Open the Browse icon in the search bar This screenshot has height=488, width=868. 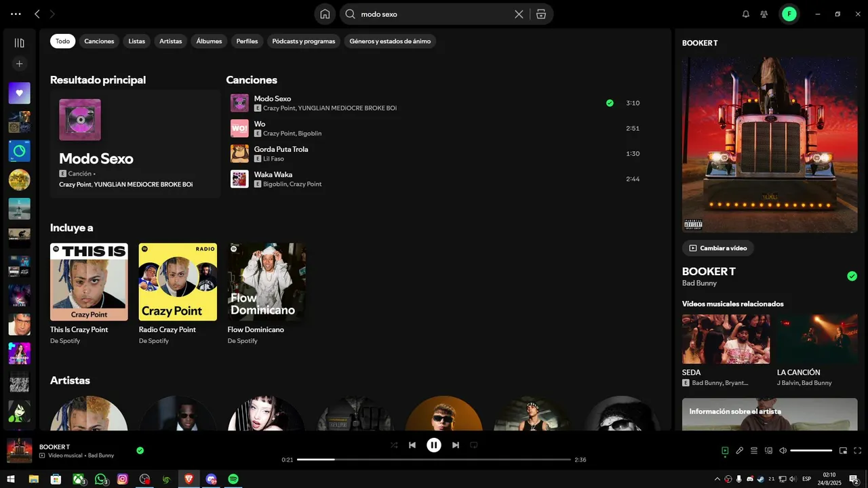[541, 14]
